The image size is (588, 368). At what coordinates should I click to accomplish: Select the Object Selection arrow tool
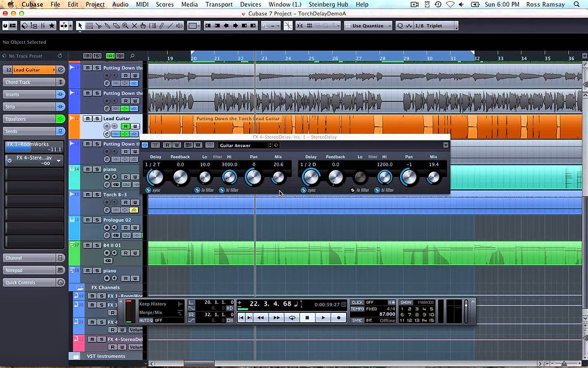(x=79, y=25)
